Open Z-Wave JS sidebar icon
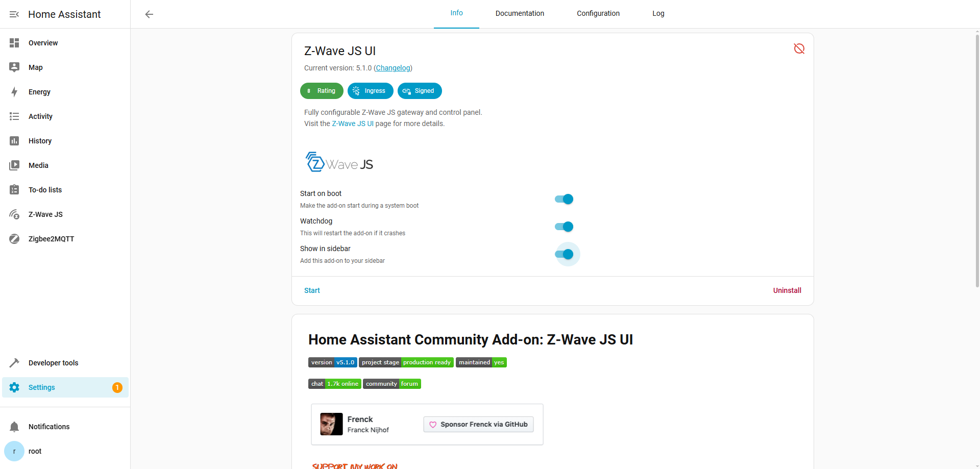 coord(14,214)
